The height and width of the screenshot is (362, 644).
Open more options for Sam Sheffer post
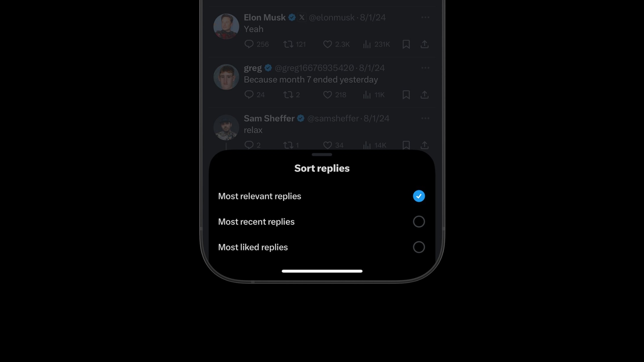tap(425, 118)
